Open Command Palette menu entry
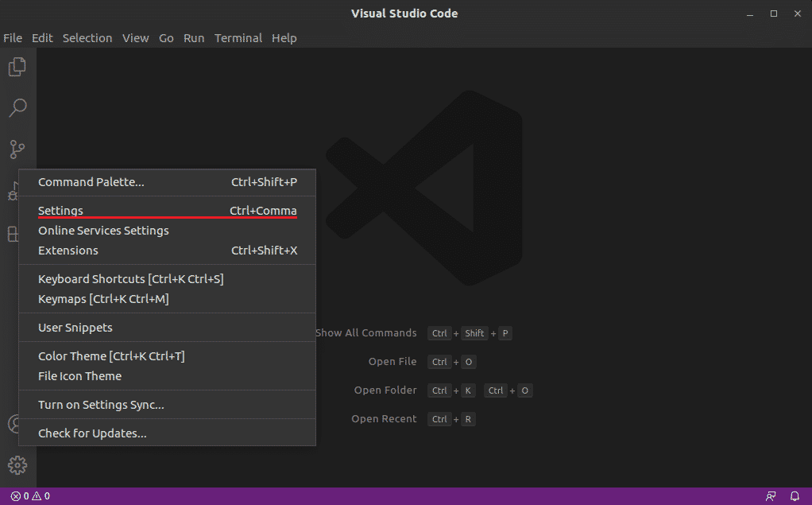 click(x=91, y=182)
